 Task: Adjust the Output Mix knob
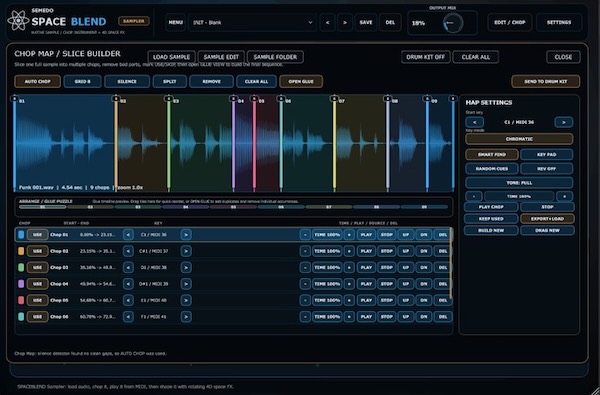tap(453, 23)
